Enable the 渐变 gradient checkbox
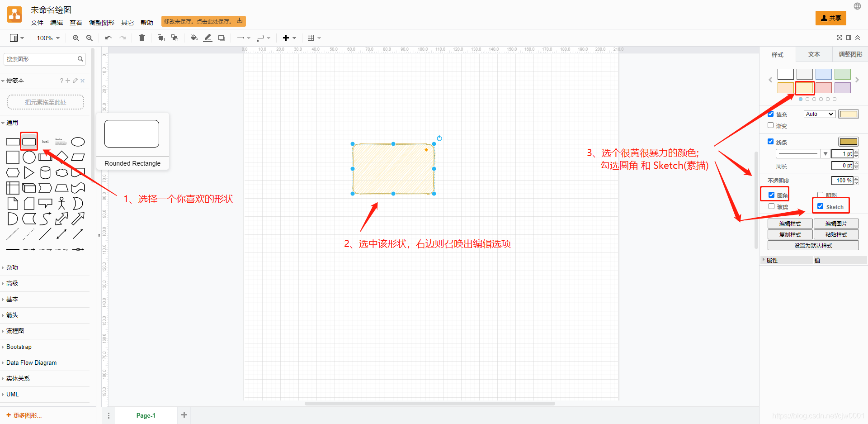The height and width of the screenshot is (424, 868). (x=771, y=125)
